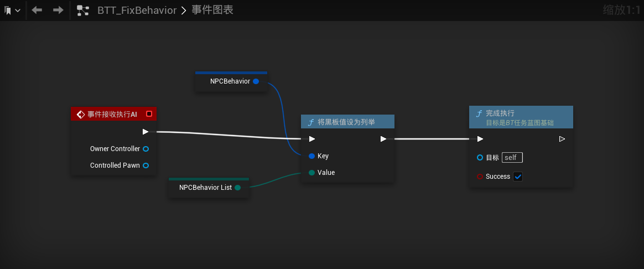The image size is (644, 269).
Task: Open the bookmarks dropdown in the breadcrumb bar
Action: [x=12, y=11]
